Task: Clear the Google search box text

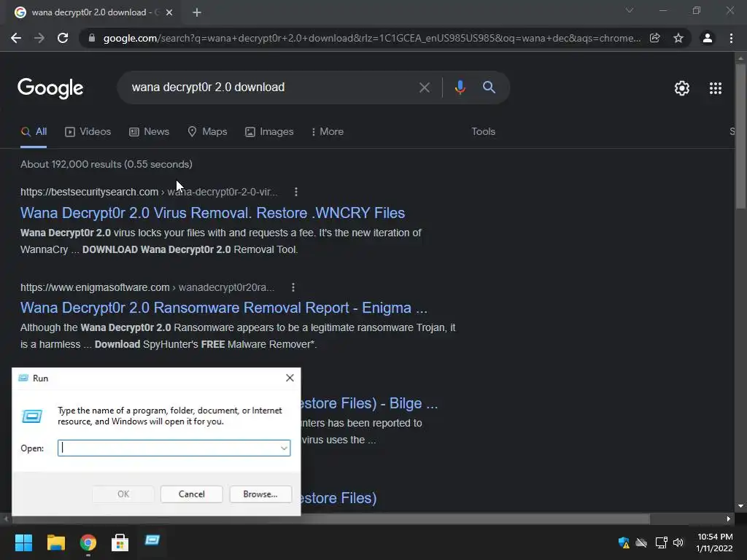Action: pyautogui.click(x=424, y=87)
